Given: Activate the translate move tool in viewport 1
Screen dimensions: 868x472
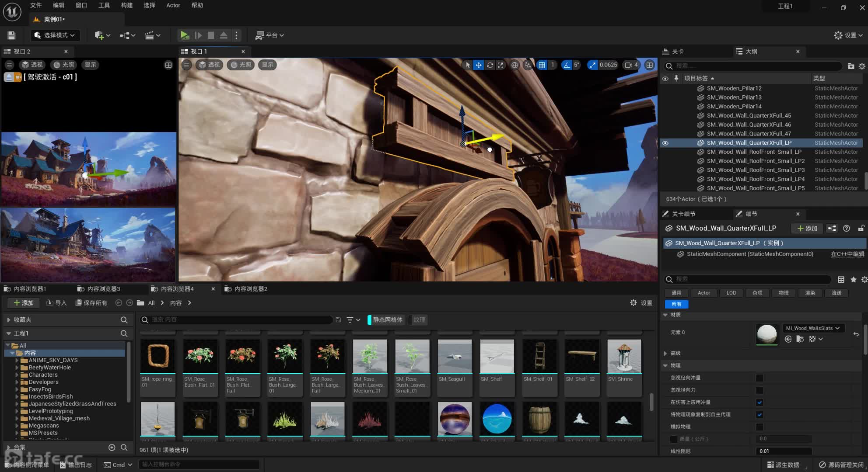Looking at the screenshot, I should [479, 65].
